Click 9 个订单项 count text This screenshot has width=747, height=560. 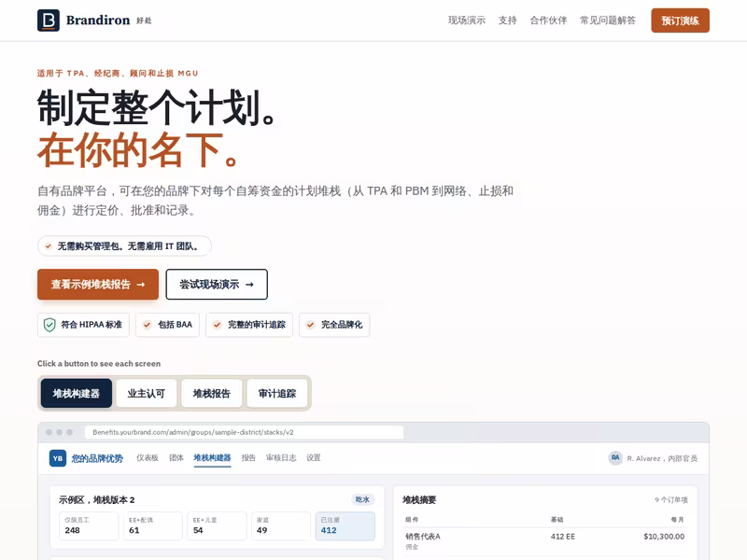click(670, 500)
